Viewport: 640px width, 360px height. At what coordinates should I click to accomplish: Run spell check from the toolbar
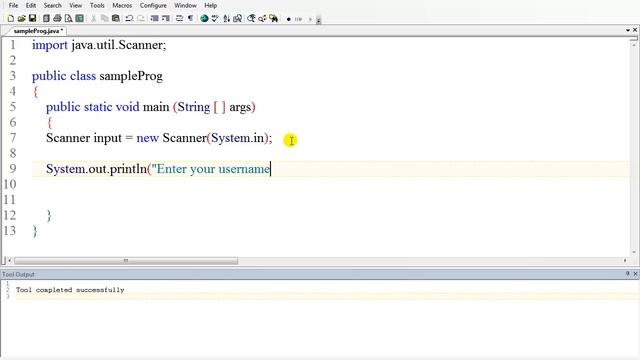(215, 18)
